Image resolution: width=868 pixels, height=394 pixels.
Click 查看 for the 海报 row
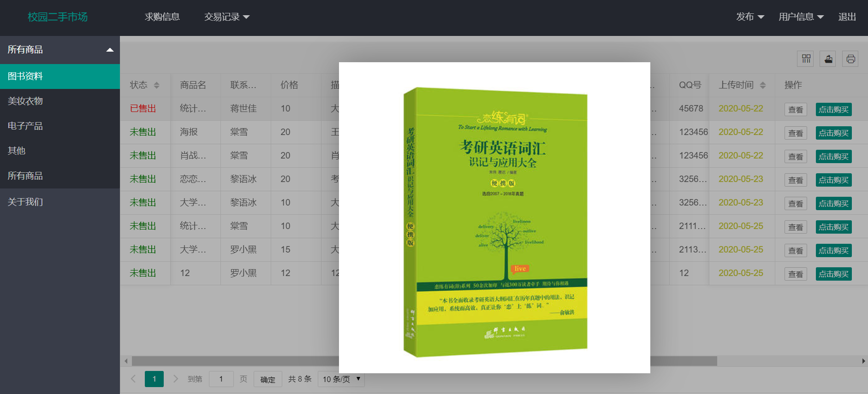pyautogui.click(x=796, y=133)
